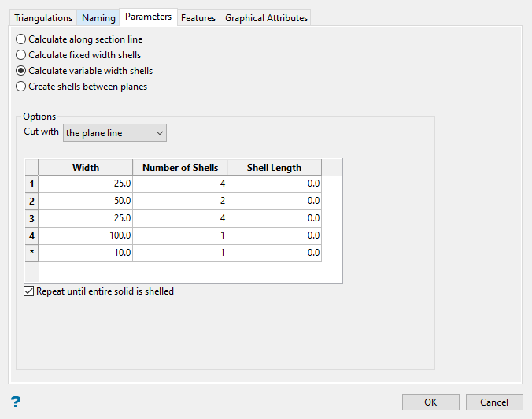532x419 pixels.
Task: Select Calculate along section line option
Action: click(x=20, y=39)
